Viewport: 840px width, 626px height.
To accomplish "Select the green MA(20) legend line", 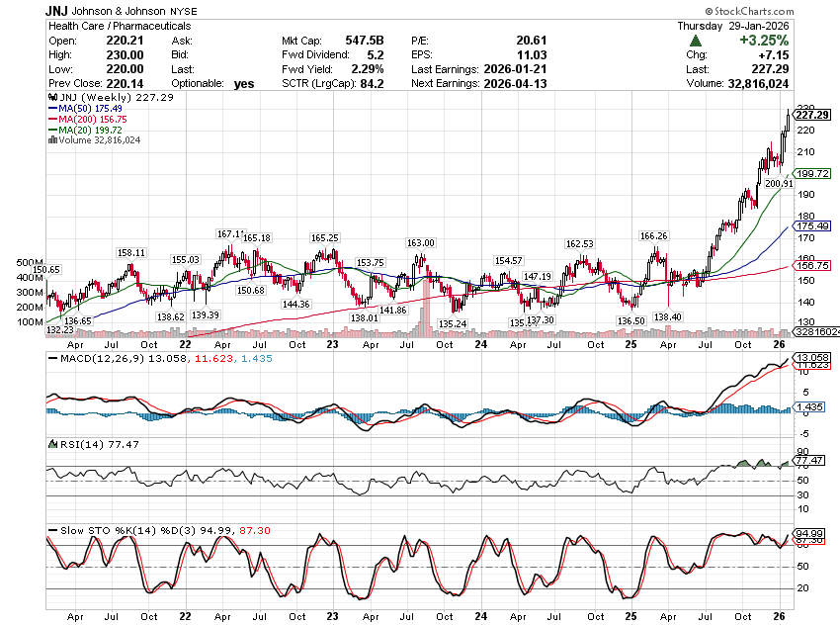I will (x=52, y=131).
